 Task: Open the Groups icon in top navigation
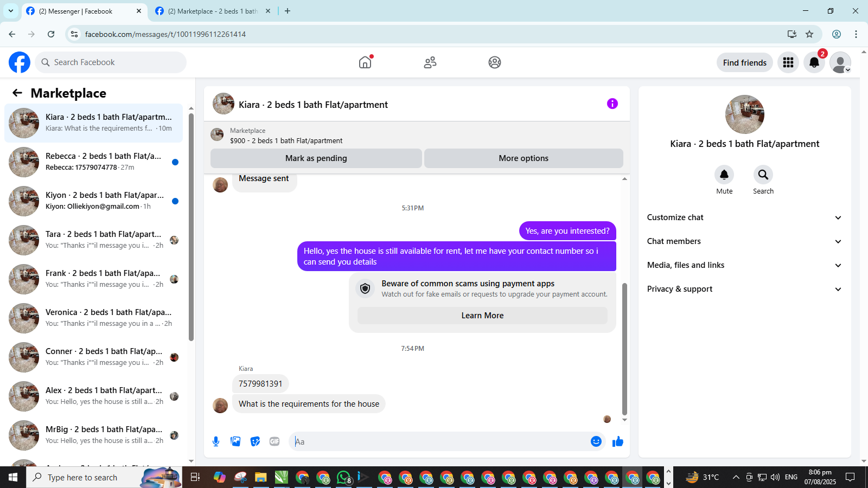(x=495, y=62)
